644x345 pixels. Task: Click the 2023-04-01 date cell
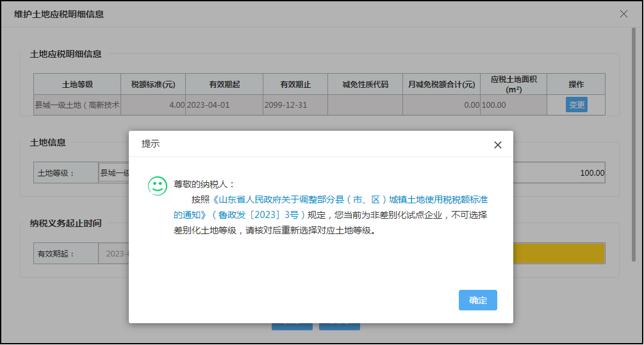tap(224, 105)
